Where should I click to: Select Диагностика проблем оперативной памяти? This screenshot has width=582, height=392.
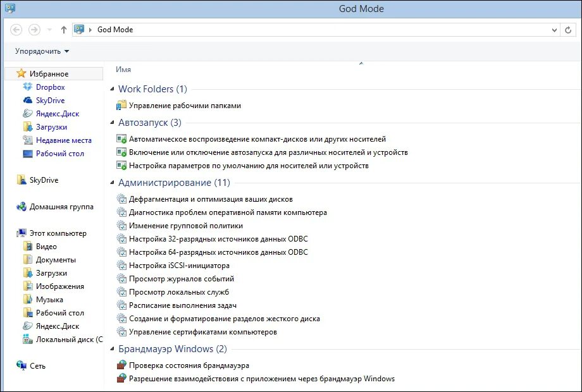click(228, 212)
